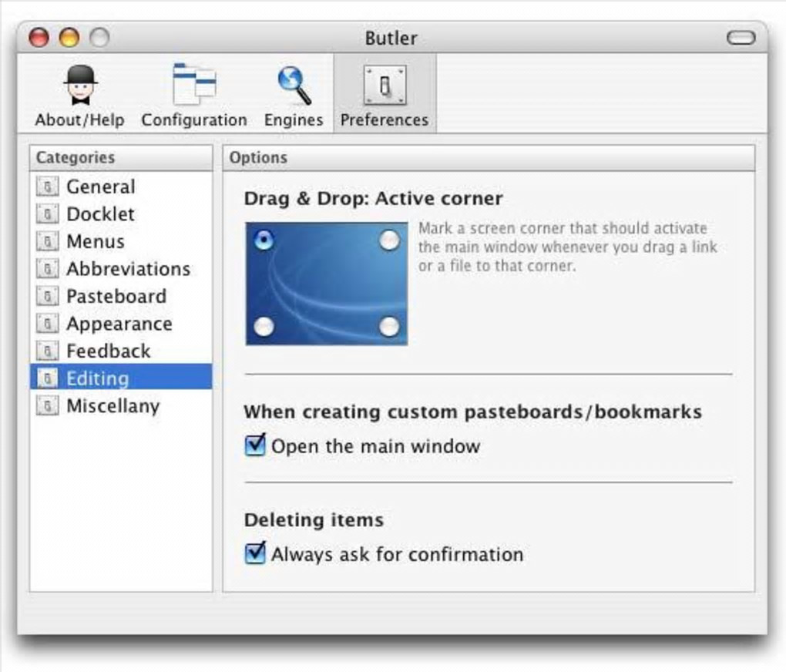
Task: Select the Feedback category label
Action: coord(109,351)
